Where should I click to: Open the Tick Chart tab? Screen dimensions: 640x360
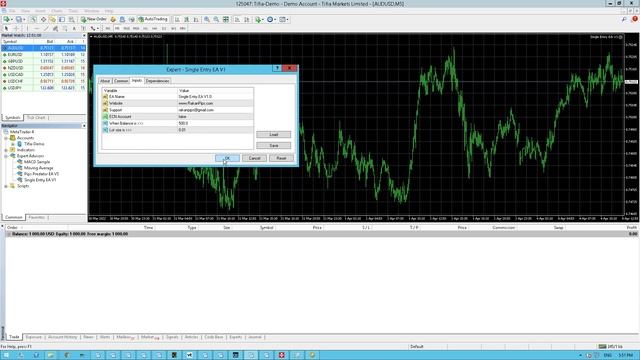(36, 118)
